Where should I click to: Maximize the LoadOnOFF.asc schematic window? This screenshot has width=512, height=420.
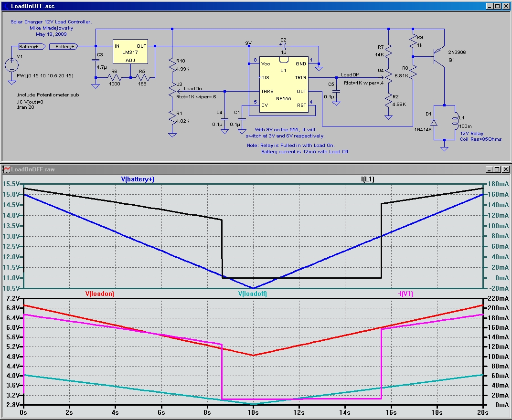point(497,6)
